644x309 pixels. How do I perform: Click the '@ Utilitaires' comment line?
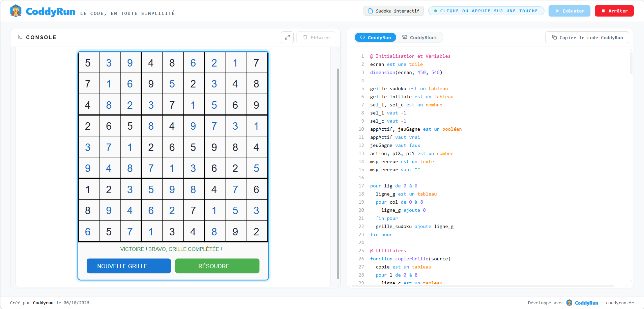click(388, 251)
